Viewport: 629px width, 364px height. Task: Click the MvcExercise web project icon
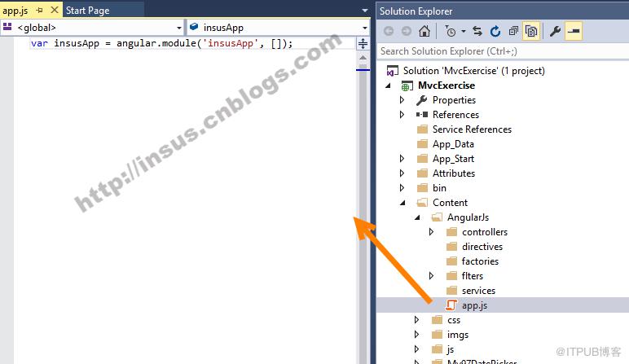(407, 86)
